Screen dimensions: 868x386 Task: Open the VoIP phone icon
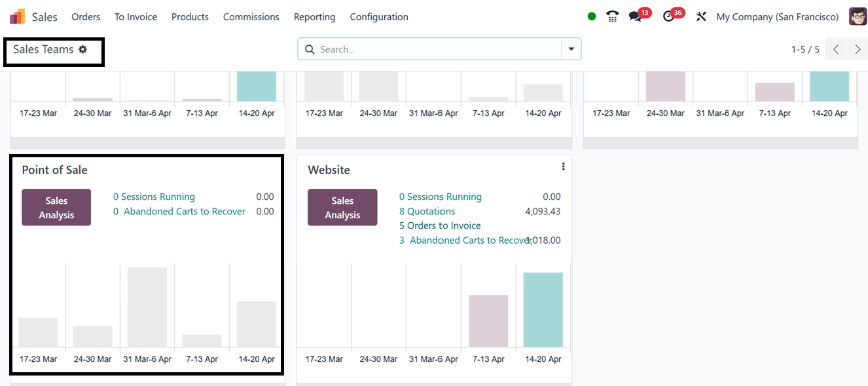[613, 17]
